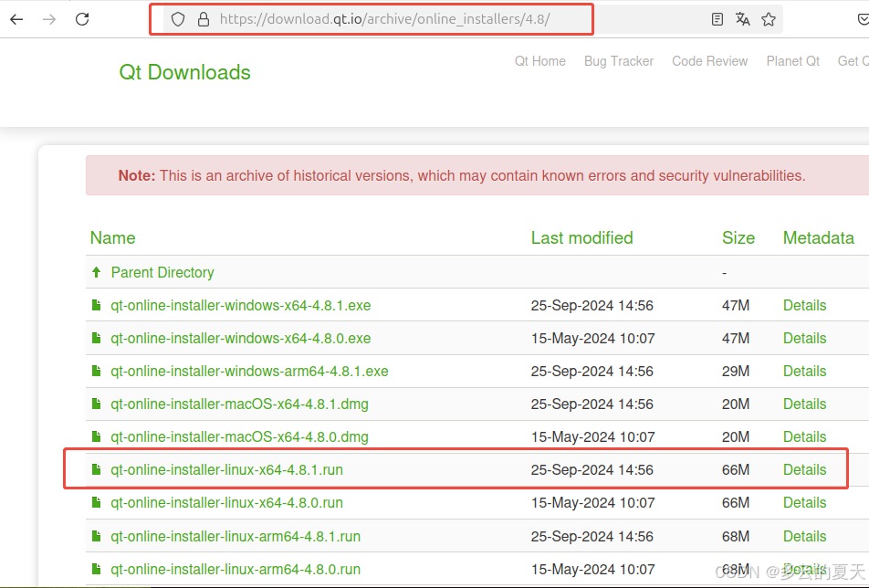
Task: Download qt-online-installer-linux-arm64-4.8.1.run
Action: pos(236,537)
